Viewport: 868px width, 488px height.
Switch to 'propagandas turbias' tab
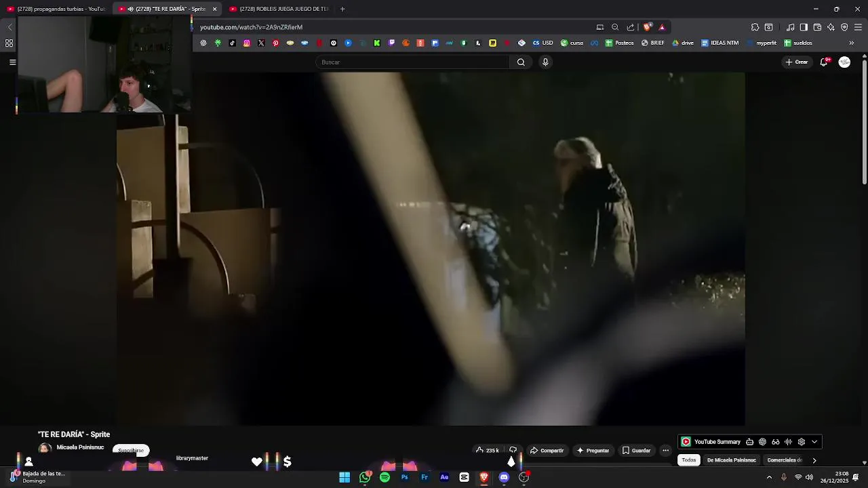pyautogui.click(x=56, y=9)
